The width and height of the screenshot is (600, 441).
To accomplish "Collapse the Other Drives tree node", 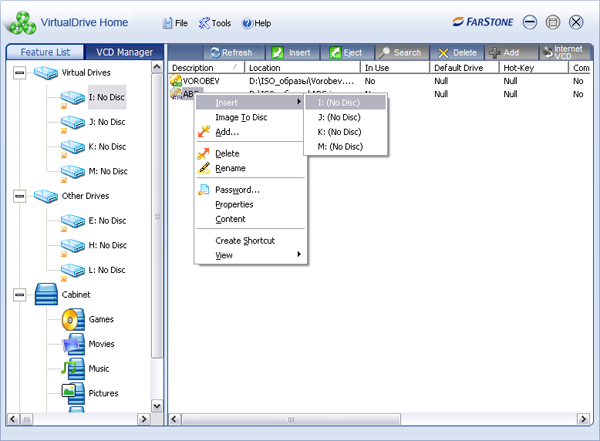I will (20, 196).
